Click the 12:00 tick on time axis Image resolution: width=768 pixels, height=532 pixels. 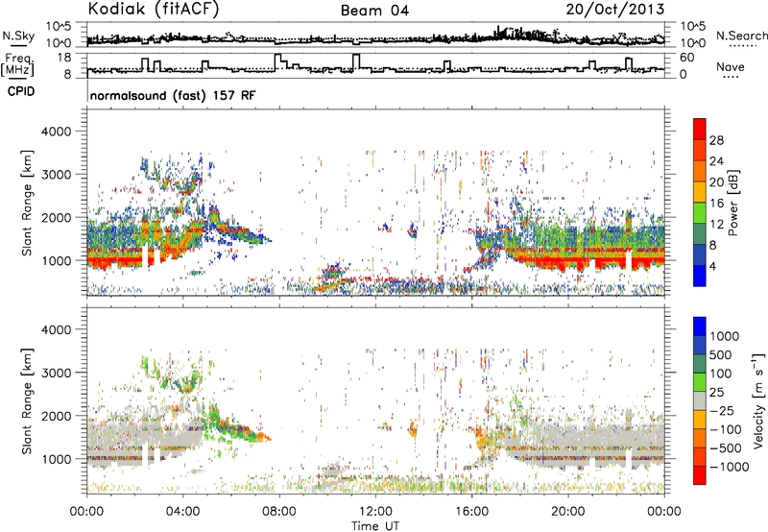pyautogui.click(x=375, y=512)
